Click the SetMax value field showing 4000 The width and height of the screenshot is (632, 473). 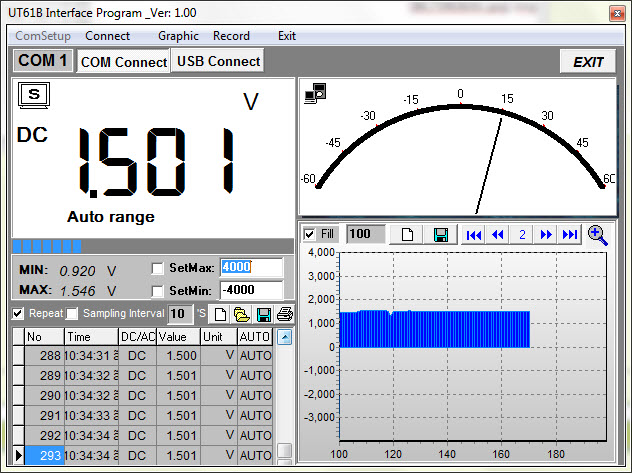point(252,267)
